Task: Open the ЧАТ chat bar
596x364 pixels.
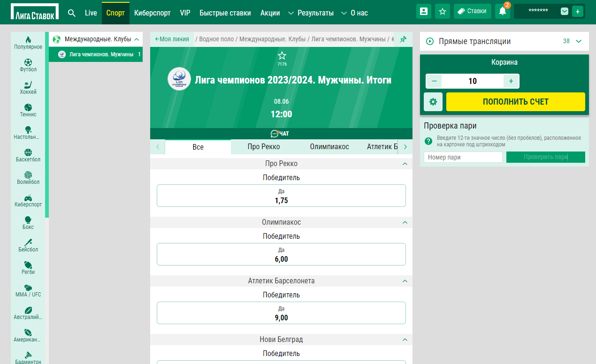Action: (281, 134)
